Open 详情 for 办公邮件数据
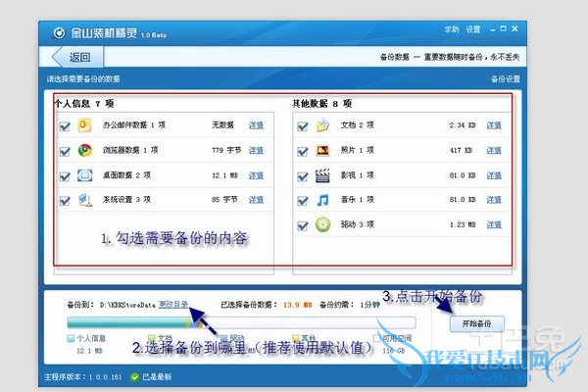This screenshot has height=392, width=588. tap(256, 125)
